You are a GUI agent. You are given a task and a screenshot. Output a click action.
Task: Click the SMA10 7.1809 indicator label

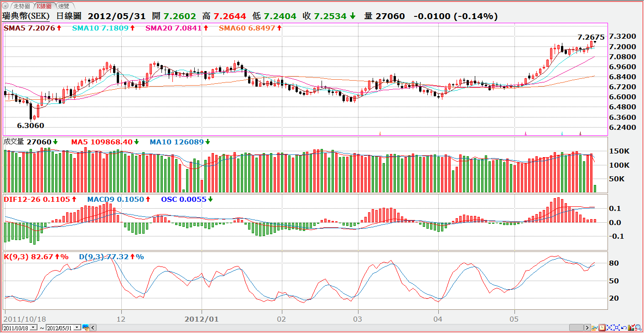tap(104, 28)
